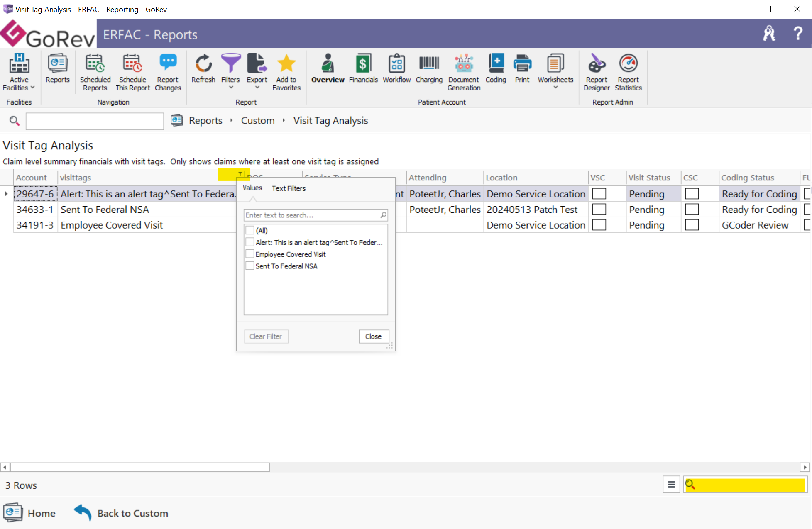This screenshot has width=812, height=529.
Task: Click the Custom breadcrumb
Action: (258, 121)
